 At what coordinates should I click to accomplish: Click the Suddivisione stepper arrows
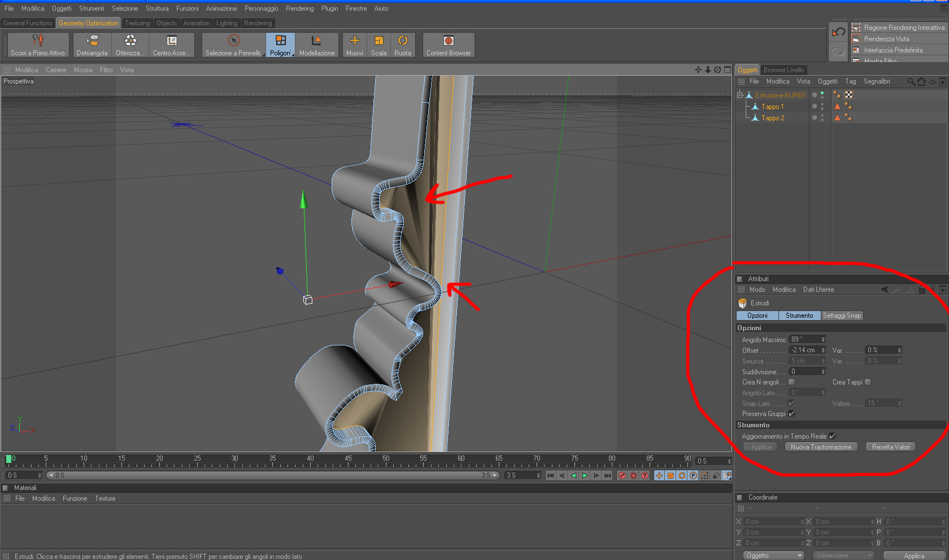click(x=823, y=371)
